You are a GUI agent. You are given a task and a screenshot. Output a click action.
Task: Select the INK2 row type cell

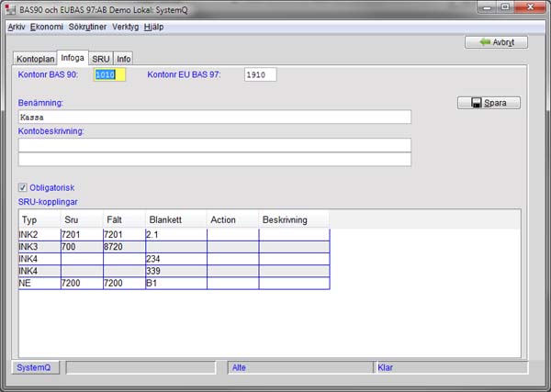pos(39,235)
